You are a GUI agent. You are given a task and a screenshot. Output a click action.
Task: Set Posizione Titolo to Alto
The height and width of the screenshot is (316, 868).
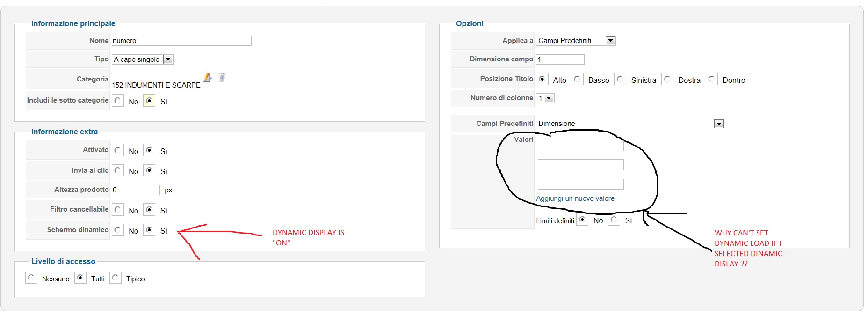(x=542, y=79)
